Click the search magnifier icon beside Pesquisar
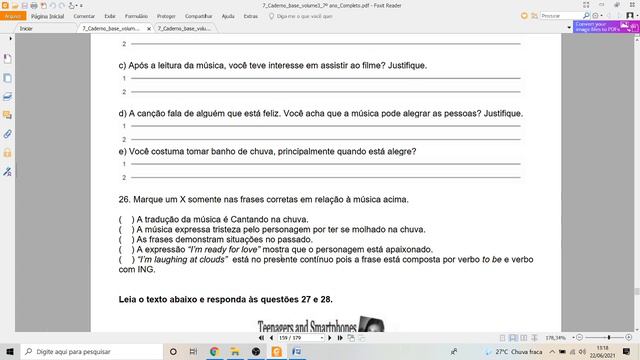 [x=586, y=16]
